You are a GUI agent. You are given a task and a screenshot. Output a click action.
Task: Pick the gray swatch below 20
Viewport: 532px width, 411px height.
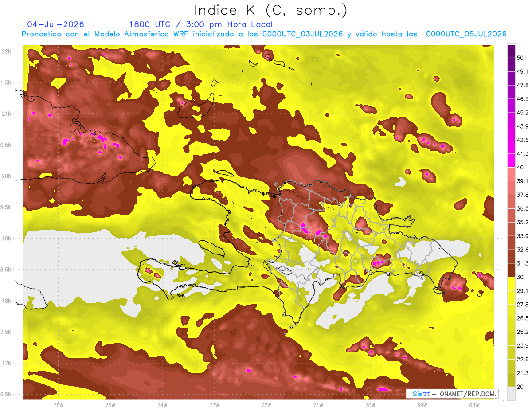tap(511, 394)
